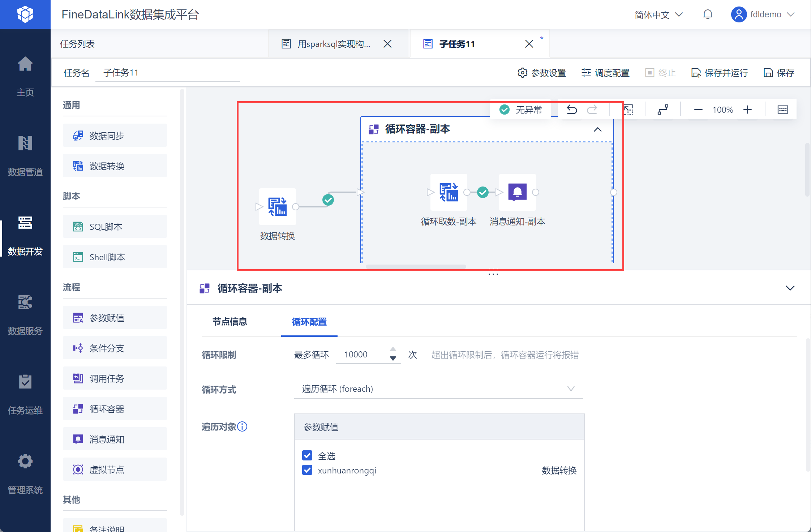Switch to the 用sparksql实现构... tab
This screenshot has height=532, width=811.
pyautogui.click(x=333, y=44)
